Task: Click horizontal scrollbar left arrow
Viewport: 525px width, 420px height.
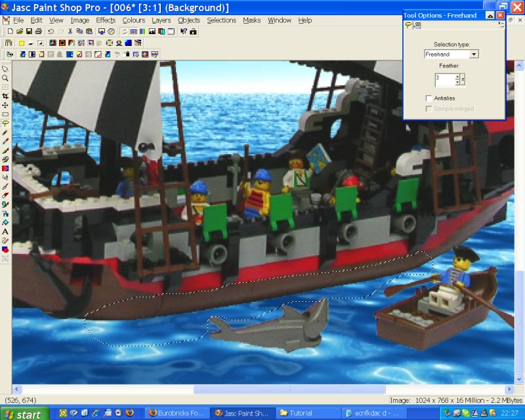Action: tap(17, 389)
